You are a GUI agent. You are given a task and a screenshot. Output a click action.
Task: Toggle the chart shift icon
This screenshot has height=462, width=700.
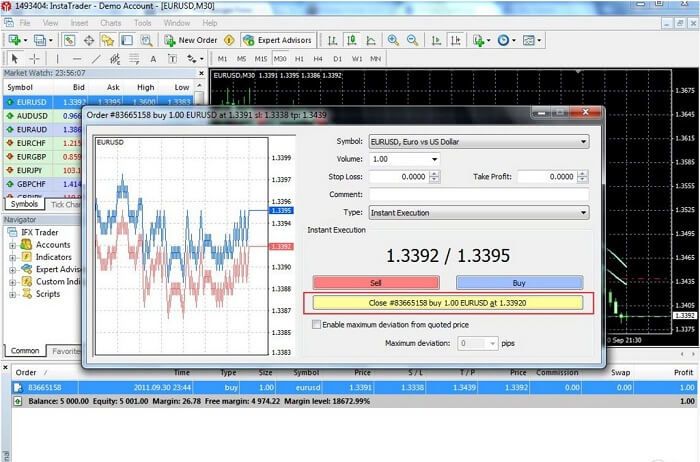tap(455, 40)
